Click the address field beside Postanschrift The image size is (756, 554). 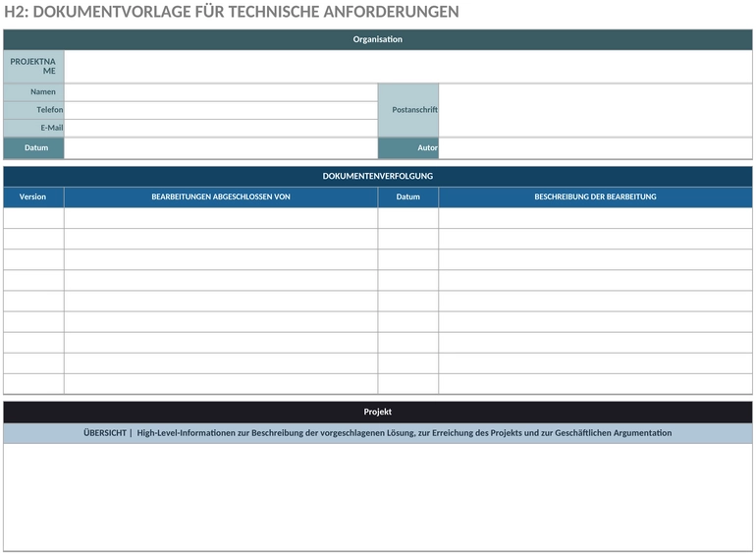[595, 110]
